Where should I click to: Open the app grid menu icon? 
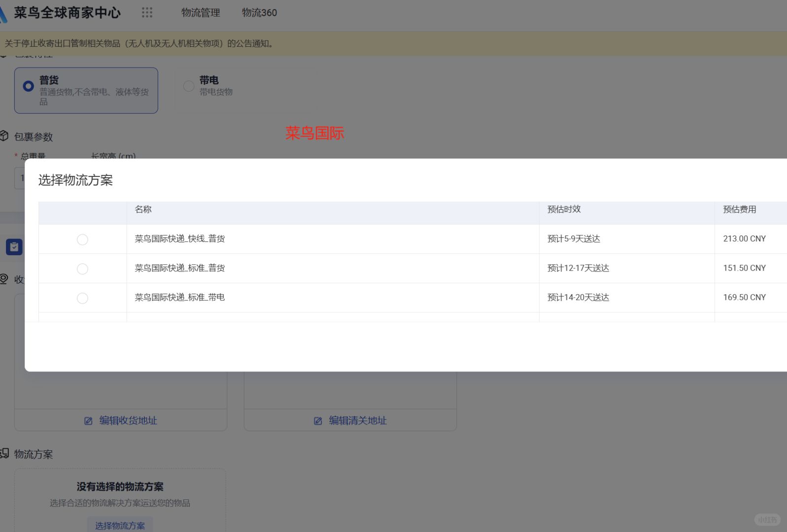pos(147,13)
